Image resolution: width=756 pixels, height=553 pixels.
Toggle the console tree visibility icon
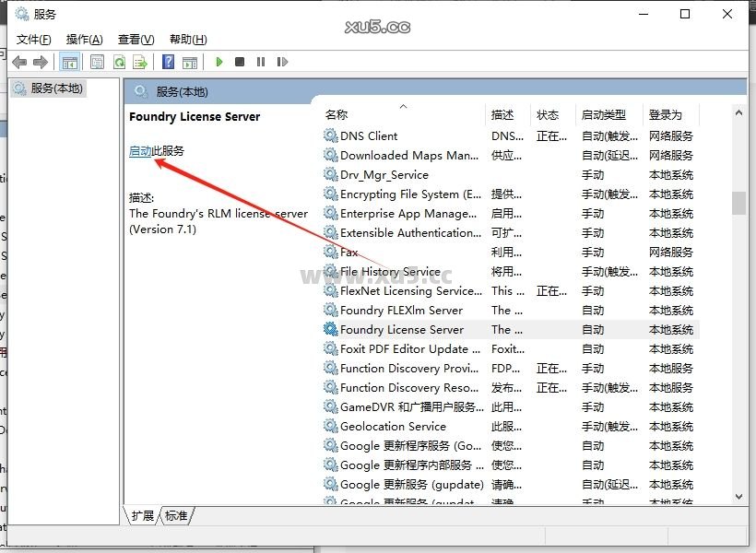click(x=70, y=62)
